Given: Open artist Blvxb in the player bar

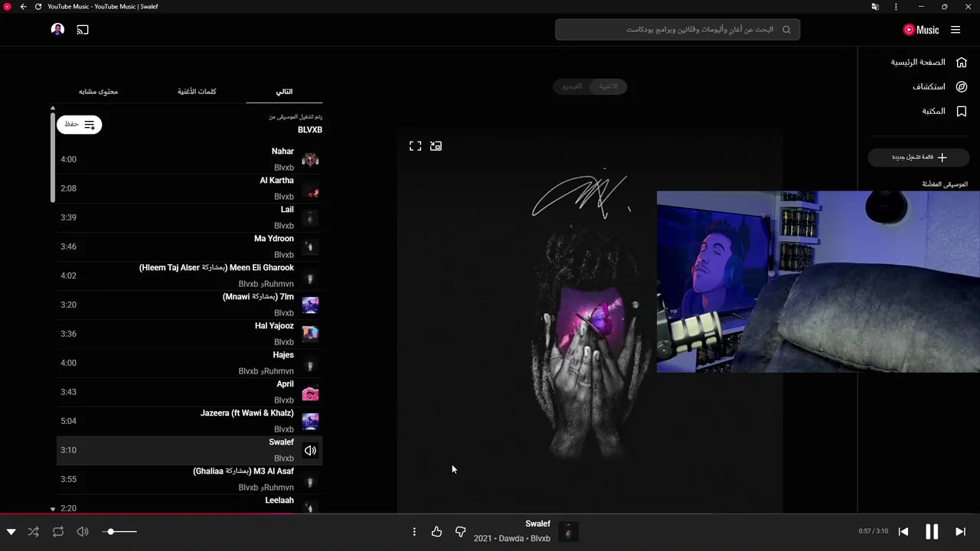Looking at the screenshot, I should 541,539.
